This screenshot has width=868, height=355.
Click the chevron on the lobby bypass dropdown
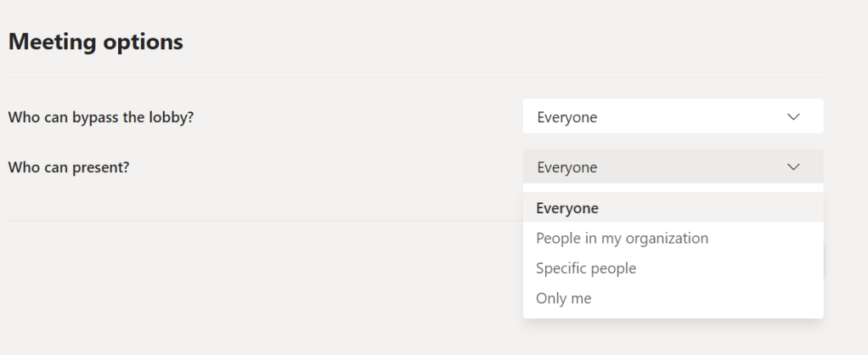(x=793, y=117)
